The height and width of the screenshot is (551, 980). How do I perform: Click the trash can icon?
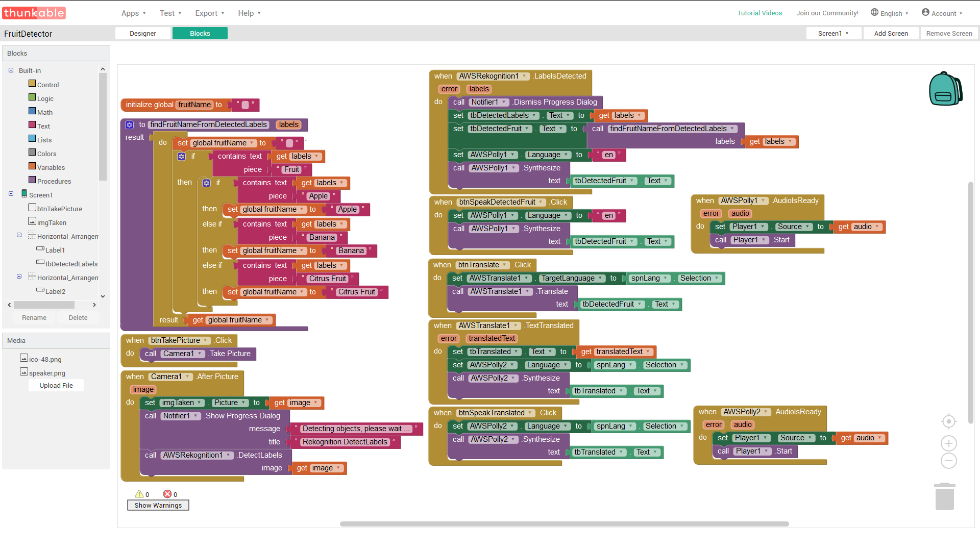click(x=944, y=496)
